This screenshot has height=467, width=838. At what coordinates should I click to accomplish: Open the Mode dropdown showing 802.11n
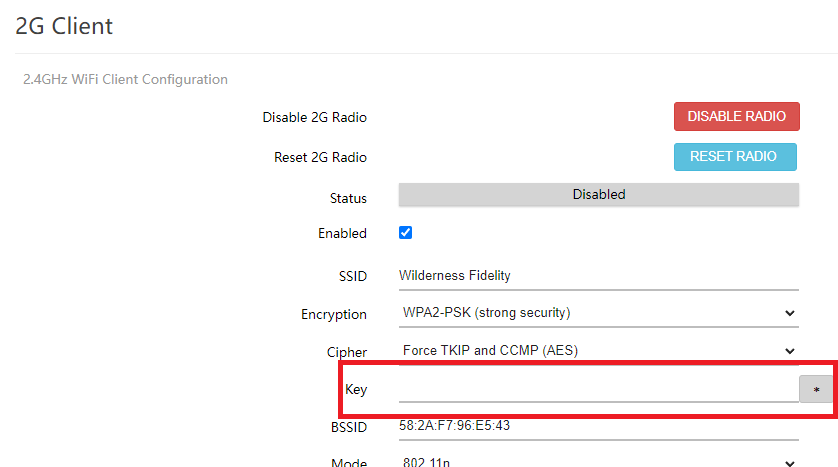(x=598, y=462)
